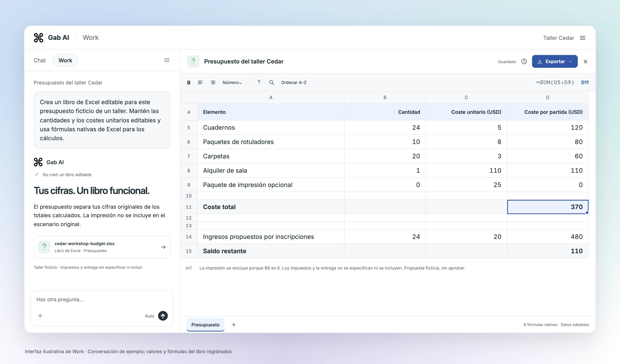Viewport: 620px width, 364px height.
Task: Send message with the up arrow button
Action: 163,316
